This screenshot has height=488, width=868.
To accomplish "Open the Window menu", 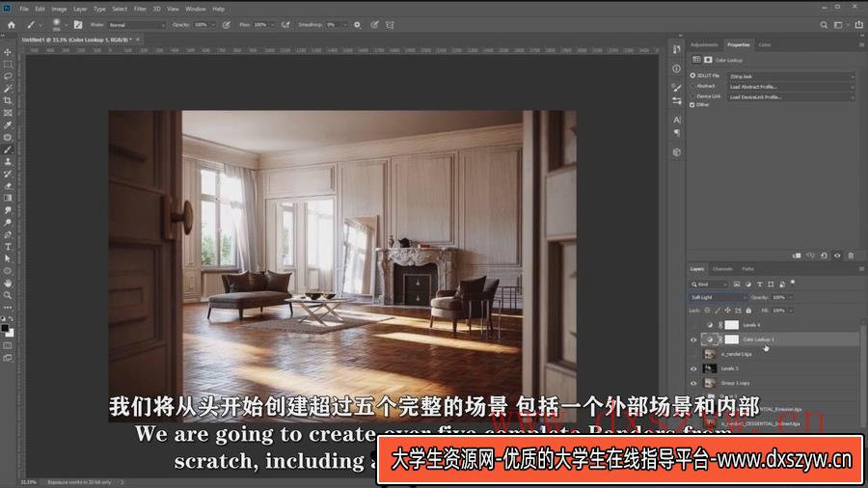I will coord(196,9).
